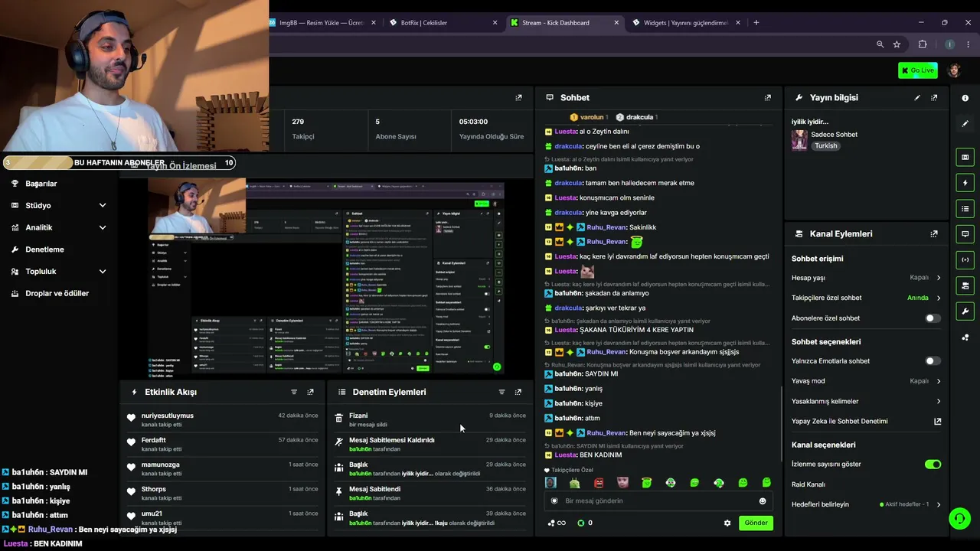Pop out the Denetim Eylemleri panel
Screen dimensions: 980x551
click(x=518, y=392)
